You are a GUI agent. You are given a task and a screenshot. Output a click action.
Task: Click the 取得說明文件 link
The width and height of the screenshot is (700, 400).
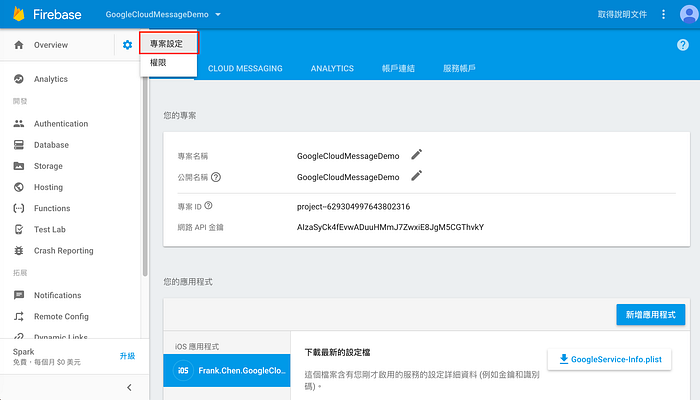622,14
